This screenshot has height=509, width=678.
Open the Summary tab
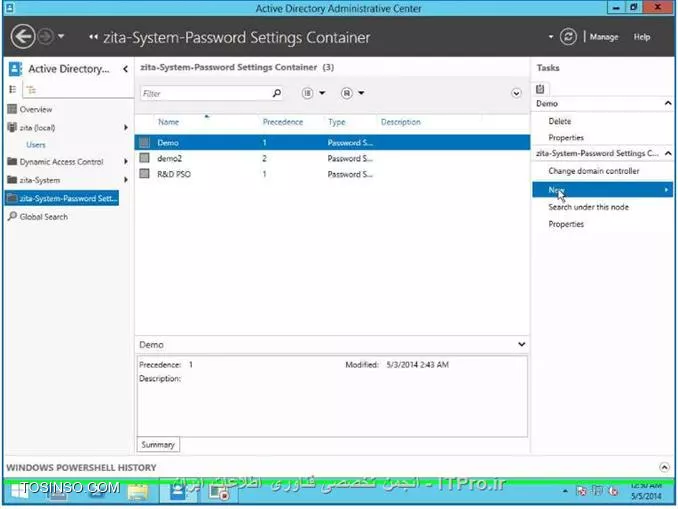coord(158,445)
